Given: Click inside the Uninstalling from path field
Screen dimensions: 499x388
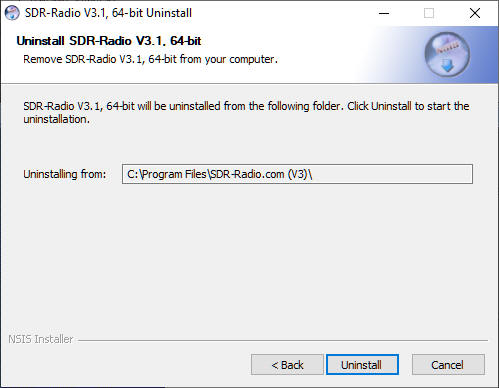Looking at the screenshot, I should coord(297,174).
